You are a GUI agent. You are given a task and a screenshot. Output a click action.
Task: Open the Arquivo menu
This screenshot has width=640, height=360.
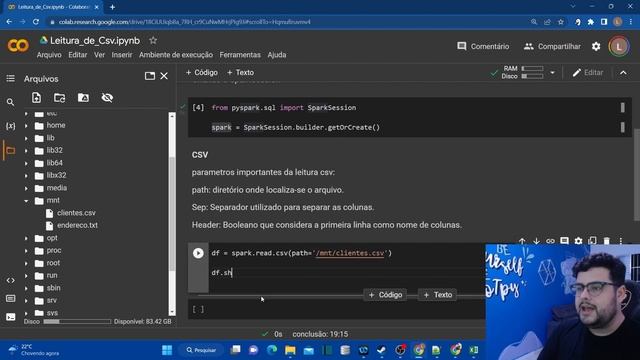(49, 55)
